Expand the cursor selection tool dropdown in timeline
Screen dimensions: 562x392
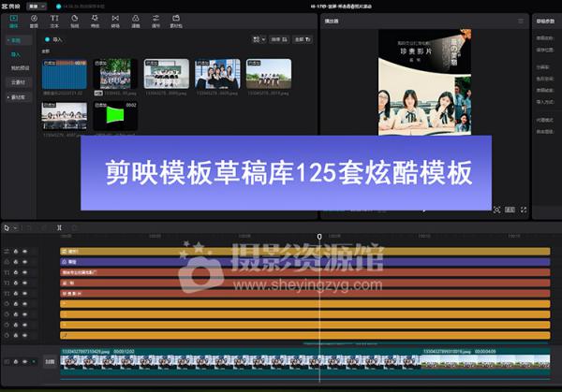tap(16, 227)
